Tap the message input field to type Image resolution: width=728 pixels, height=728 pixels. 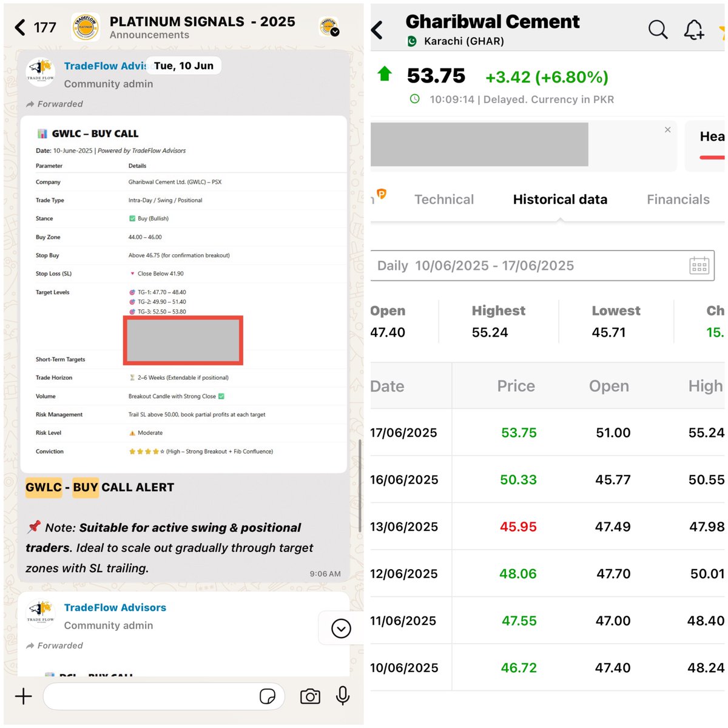(x=152, y=696)
